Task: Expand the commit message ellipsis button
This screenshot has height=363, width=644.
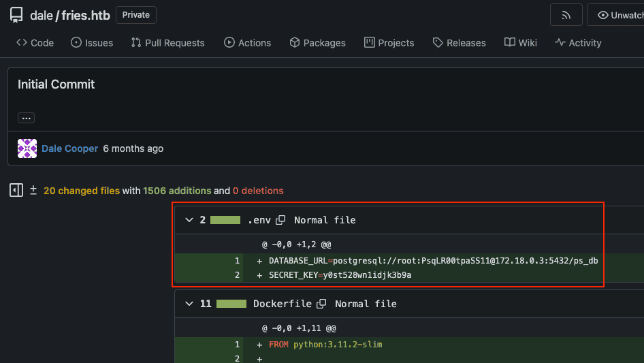Action: (27, 118)
